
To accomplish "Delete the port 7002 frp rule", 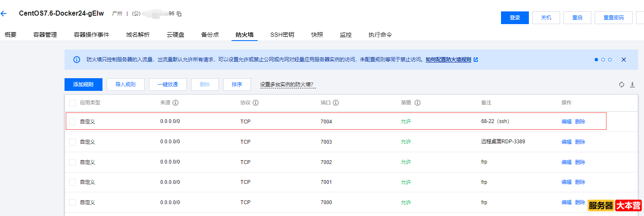I will point(580,162).
